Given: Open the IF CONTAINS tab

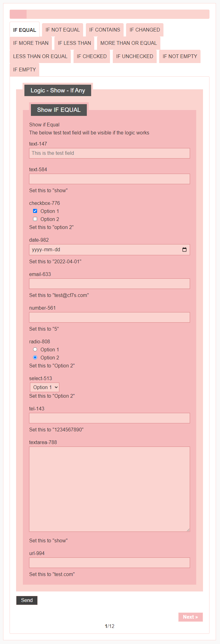Looking at the screenshot, I should (104, 30).
